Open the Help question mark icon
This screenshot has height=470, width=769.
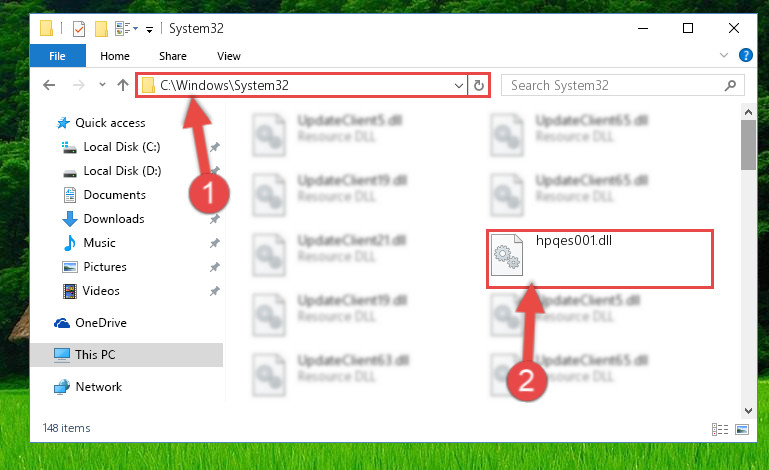[x=745, y=55]
